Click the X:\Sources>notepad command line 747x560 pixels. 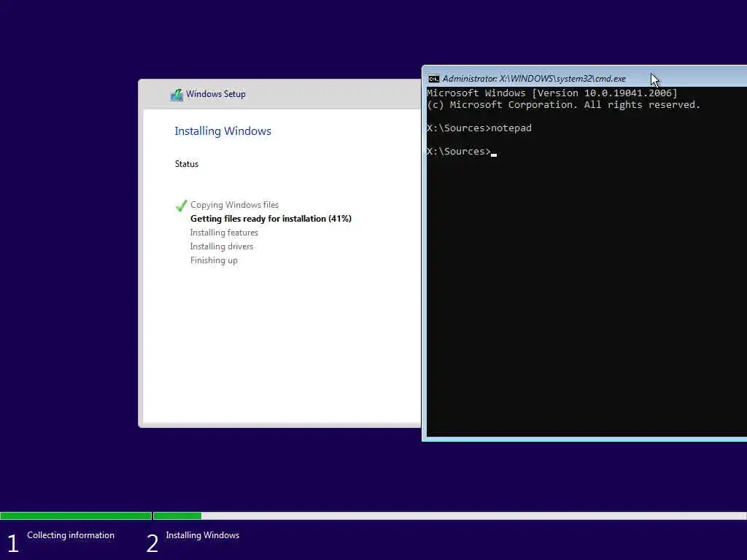pos(479,128)
